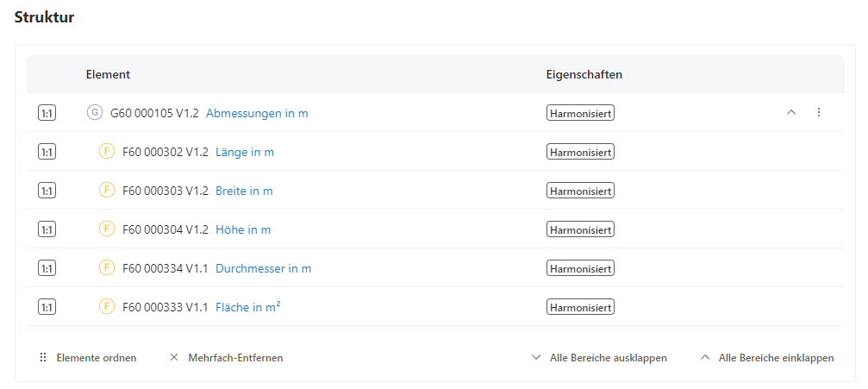The width and height of the screenshot is (868, 389).
Task: Click the F field icon beside Durchmesser
Action: point(107,268)
